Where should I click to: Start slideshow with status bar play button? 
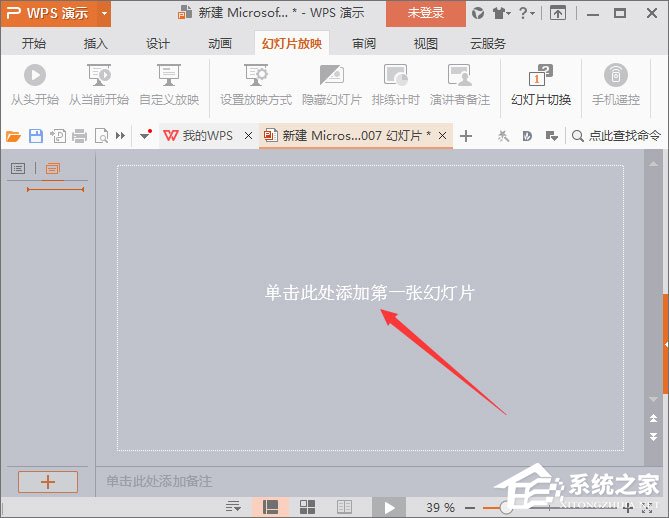click(389, 507)
